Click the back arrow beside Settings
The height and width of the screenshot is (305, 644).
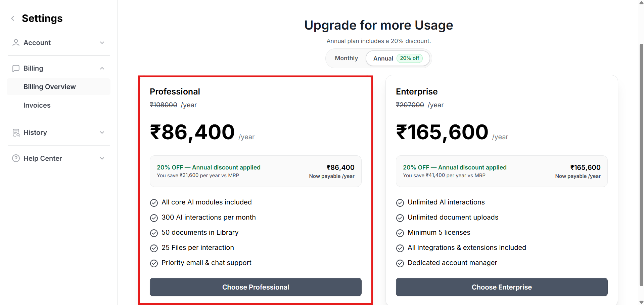pos(13,18)
